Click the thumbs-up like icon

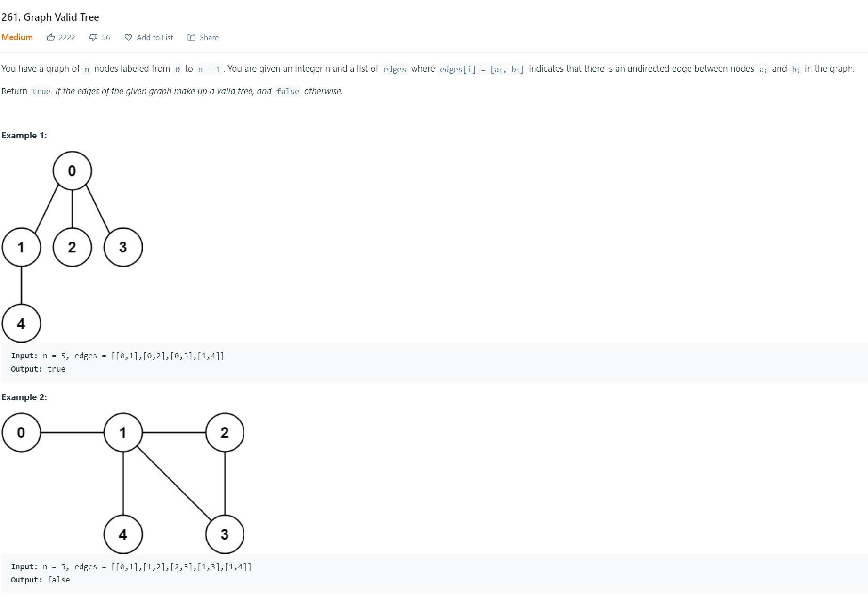pos(51,37)
